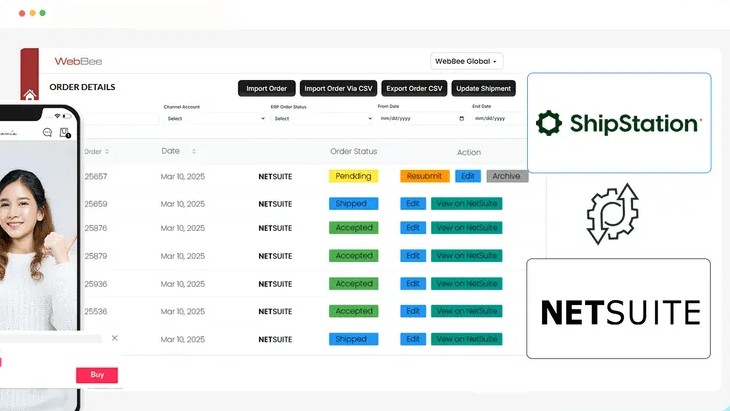
Task: Click Accepted status of order 25536
Action: point(353,311)
